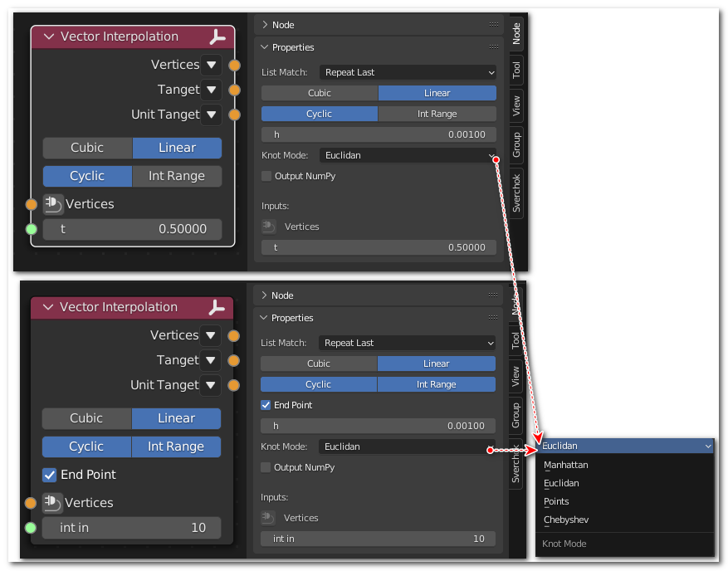This screenshot has width=728, height=571.
Task: Click the drag grip dots of the lower Node panel header
Action: (493, 295)
